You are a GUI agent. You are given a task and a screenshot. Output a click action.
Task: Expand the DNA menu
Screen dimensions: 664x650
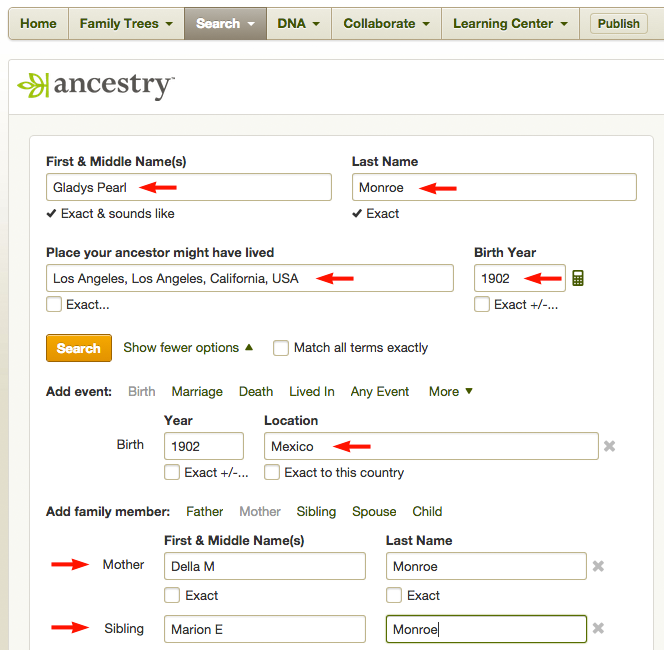(x=299, y=23)
